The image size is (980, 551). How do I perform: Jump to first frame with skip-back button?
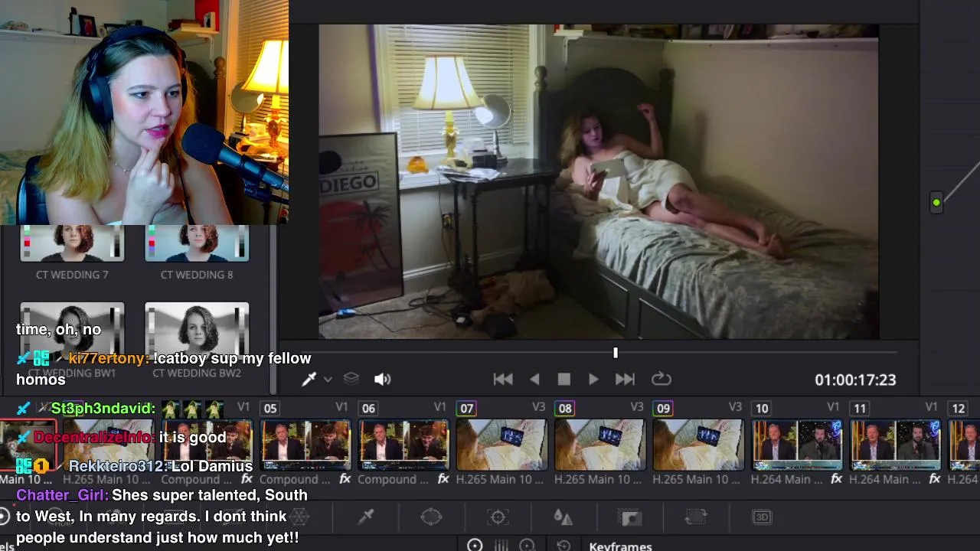pos(503,379)
